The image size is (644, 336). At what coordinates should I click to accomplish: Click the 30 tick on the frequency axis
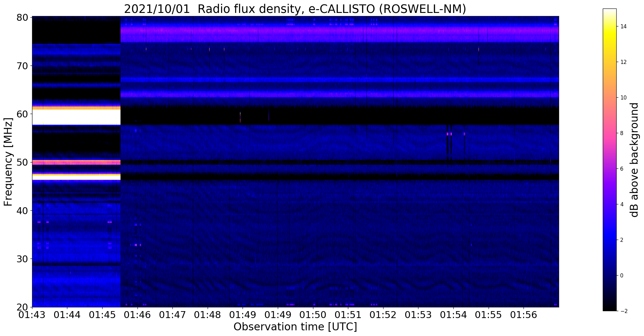coord(23,259)
